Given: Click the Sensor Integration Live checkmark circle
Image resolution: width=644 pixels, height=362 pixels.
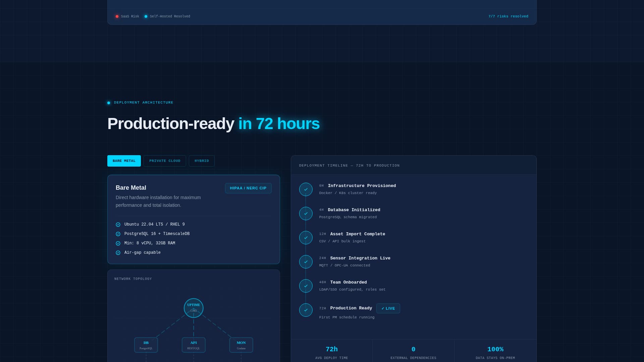Looking at the screenshot, I should 306,262.
